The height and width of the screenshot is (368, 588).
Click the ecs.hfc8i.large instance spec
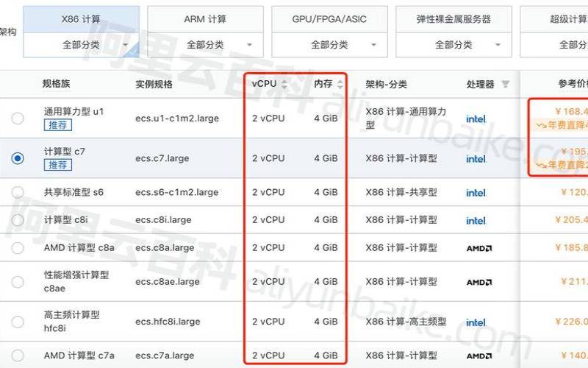pyautogui.click(x=168, y=322)
